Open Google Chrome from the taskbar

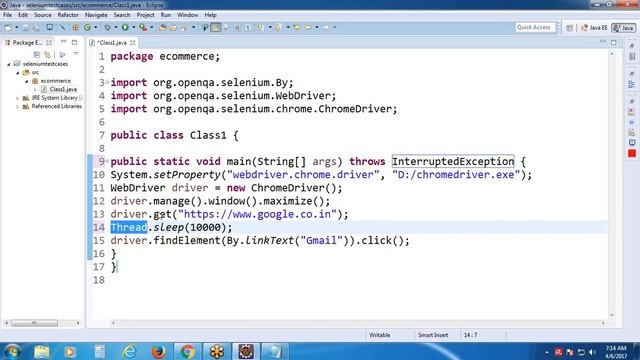[x=187, y=351]
